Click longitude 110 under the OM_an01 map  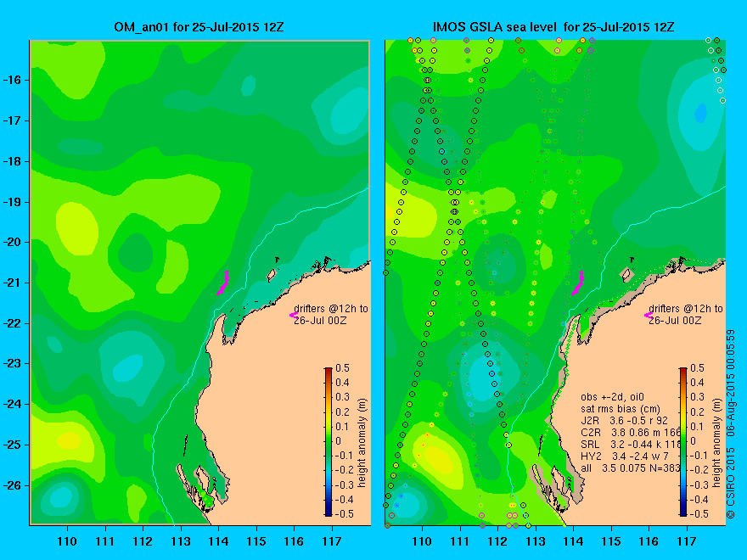click(67, 541)
